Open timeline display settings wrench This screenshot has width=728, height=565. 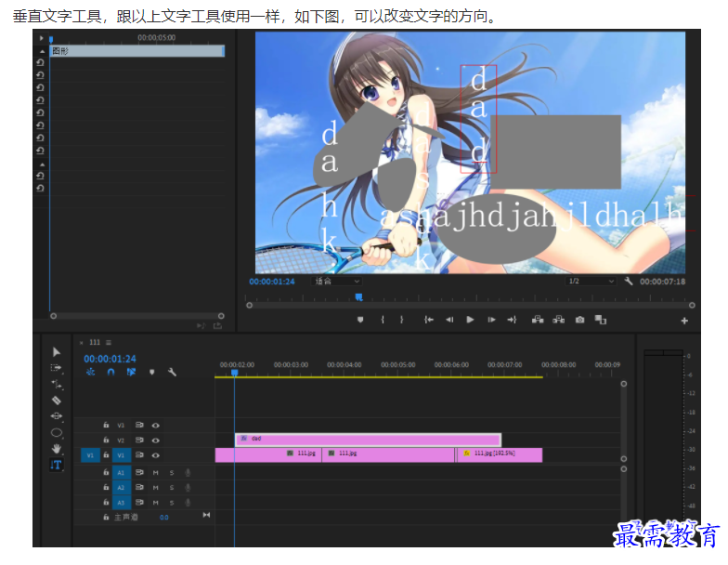[x=173, y=372]
